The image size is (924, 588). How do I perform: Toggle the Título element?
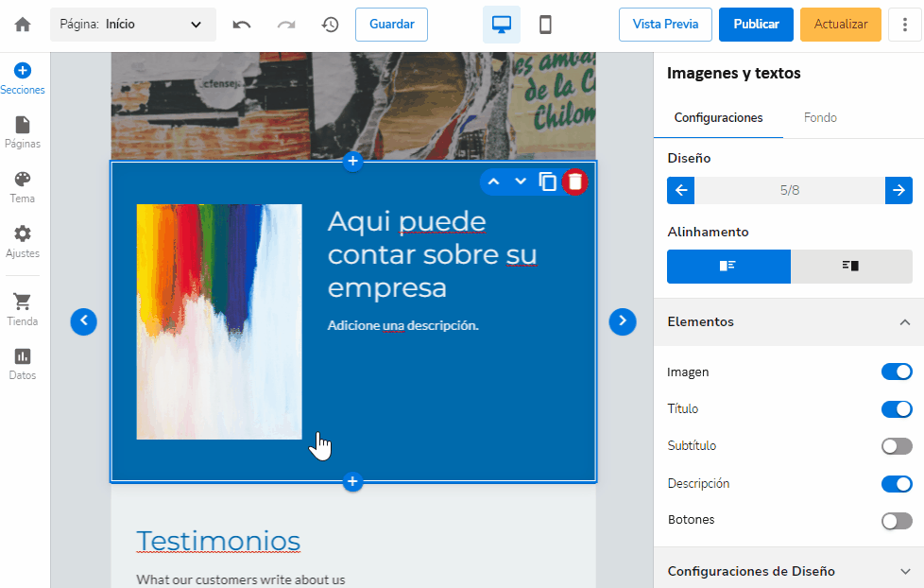[897, 408]
